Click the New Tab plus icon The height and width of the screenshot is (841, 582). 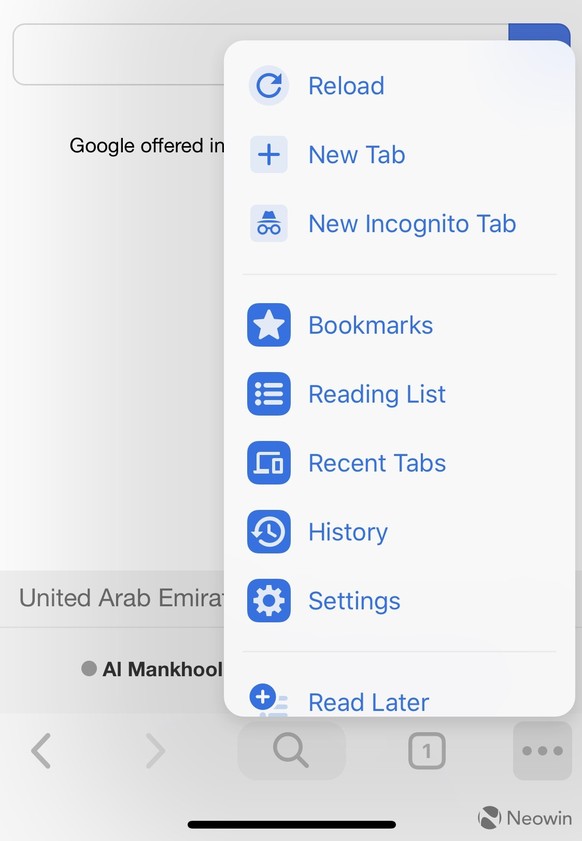[269, 154]
